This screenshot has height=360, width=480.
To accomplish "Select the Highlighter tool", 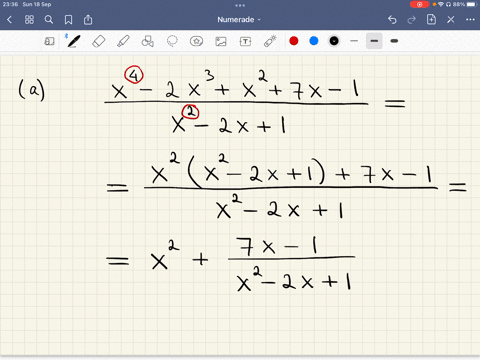I will pos(123,41).
